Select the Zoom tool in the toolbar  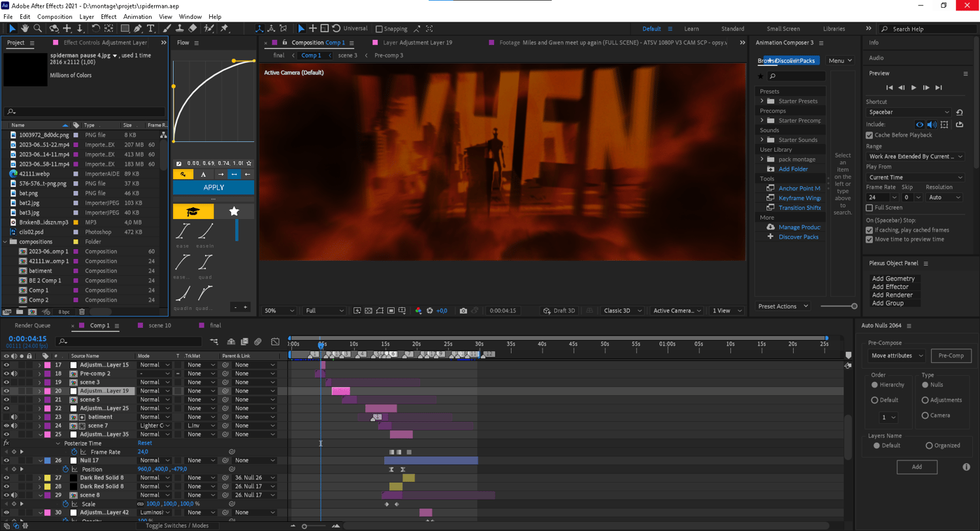[38, 28]
